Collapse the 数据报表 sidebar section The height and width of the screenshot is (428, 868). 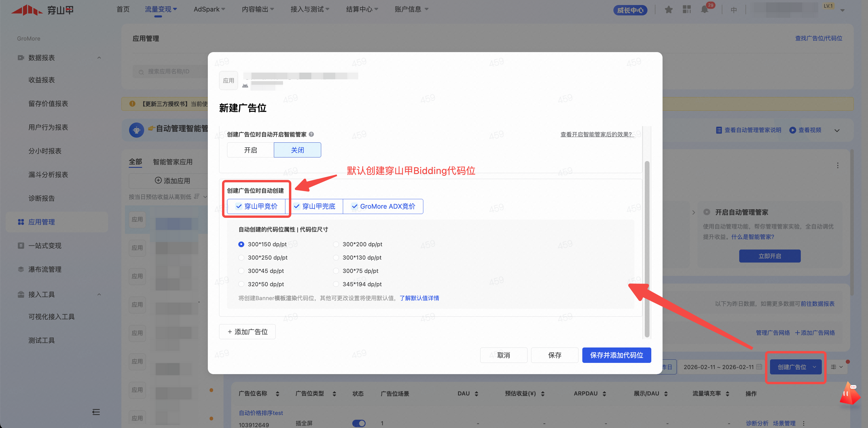tap(99, 58)
